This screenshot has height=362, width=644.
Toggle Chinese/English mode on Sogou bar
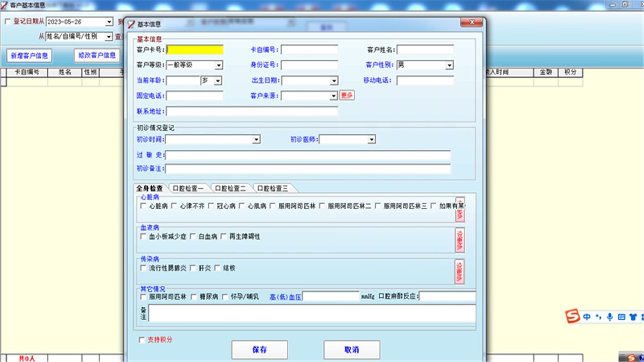tap(587, 317)
